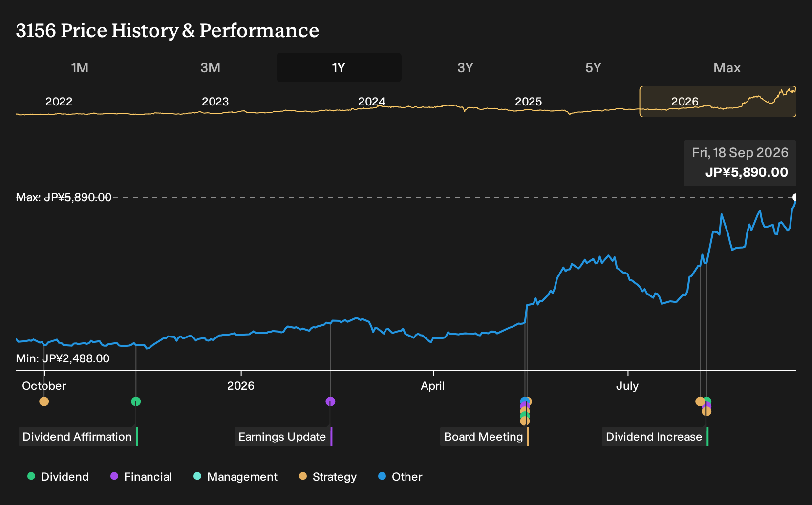Select the 1Y time range tab

(x=339, y=67)
